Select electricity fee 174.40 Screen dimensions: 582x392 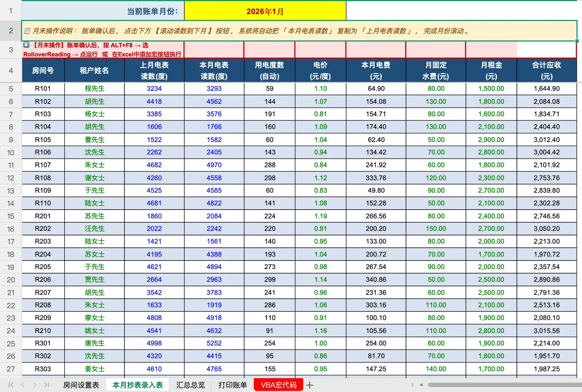pos(376,127)
